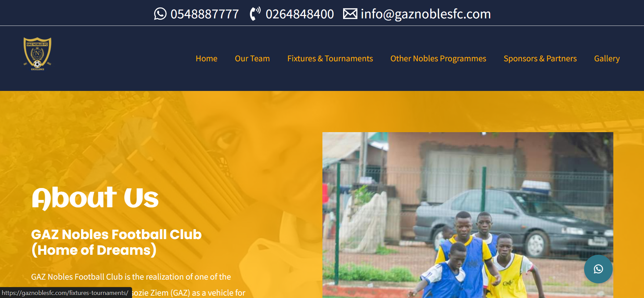Open Sponsors & Partners page
This screenshot has width=644, height=298.
pyautogui.click(x=540, y=59)
